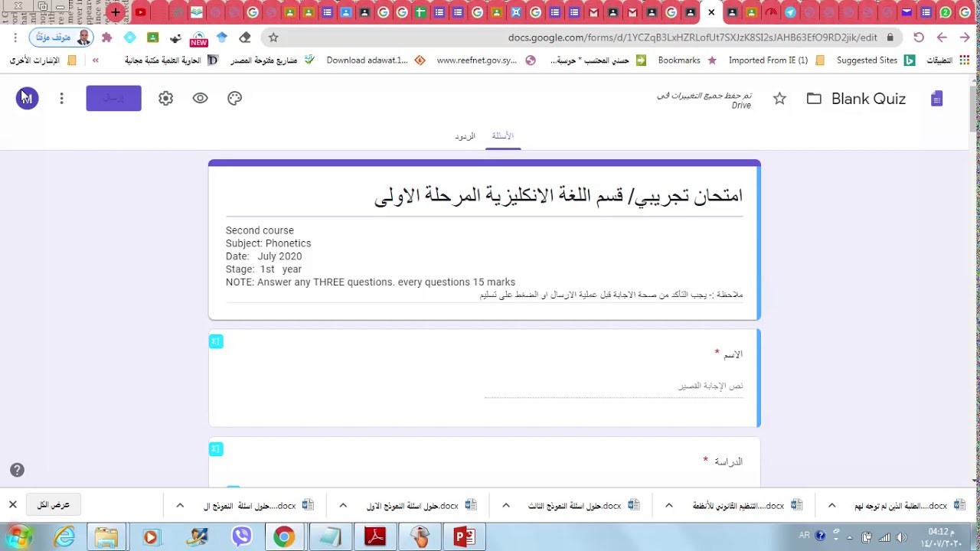This screenshot has height=551, width=980.
Task: Open the form settings gear
Action: (166, 98)
